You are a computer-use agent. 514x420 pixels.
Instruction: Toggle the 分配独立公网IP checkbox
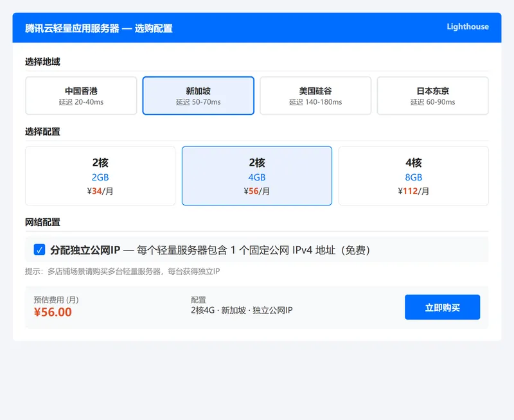point(39,250)
